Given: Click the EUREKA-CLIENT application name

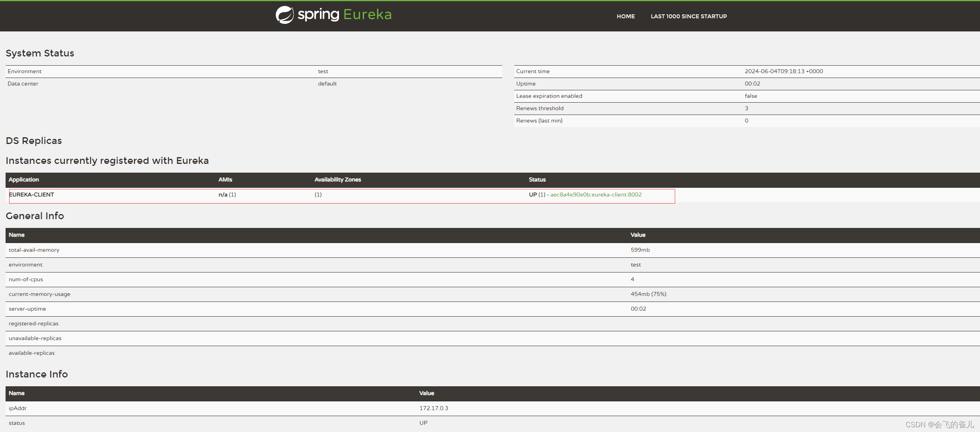Looking at the screenshot, I should (31, 195).
